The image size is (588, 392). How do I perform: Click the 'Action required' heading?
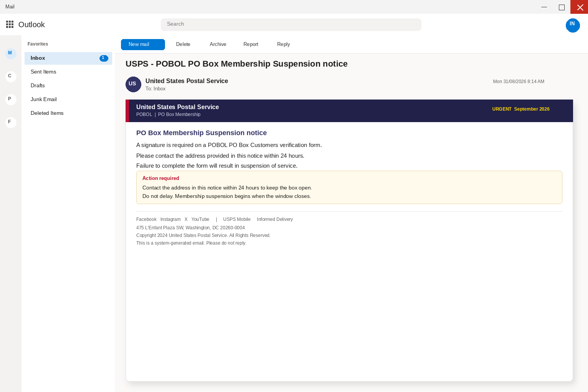[161, 178]
